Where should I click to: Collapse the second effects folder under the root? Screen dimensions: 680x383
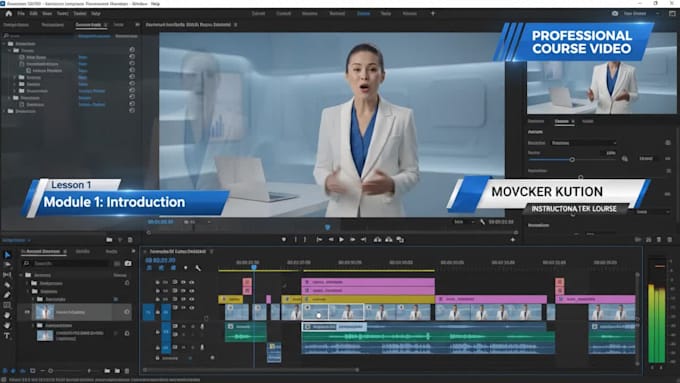tap(9, 50)
